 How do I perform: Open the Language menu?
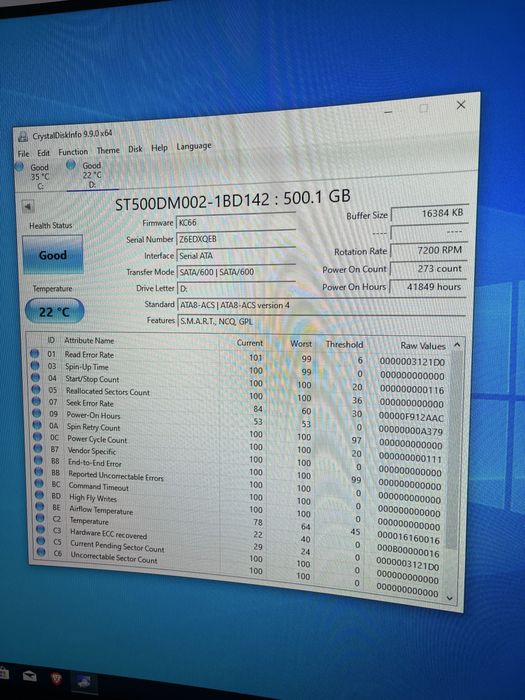pos(194,146)
